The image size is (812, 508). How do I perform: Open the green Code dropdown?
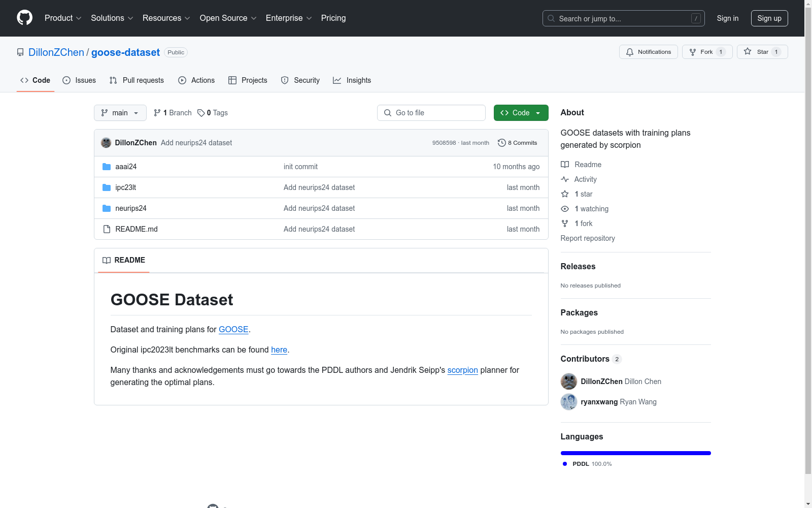[521, 113]
